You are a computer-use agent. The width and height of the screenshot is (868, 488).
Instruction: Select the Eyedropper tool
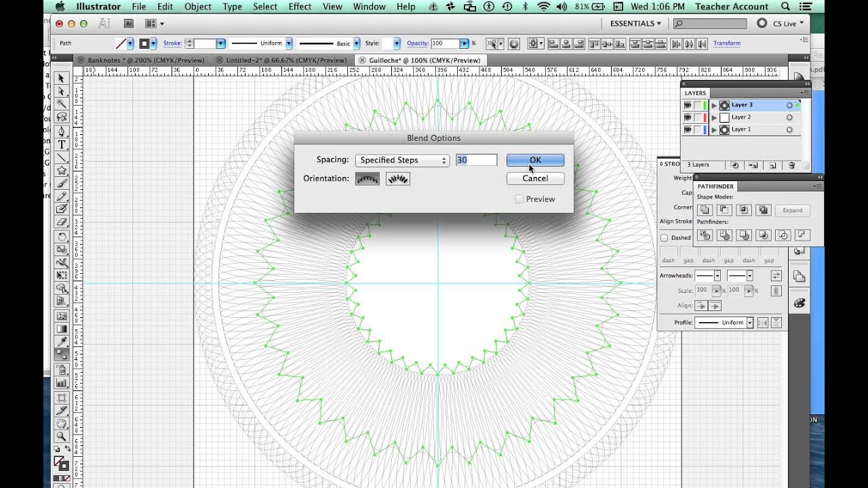point(62,341)
